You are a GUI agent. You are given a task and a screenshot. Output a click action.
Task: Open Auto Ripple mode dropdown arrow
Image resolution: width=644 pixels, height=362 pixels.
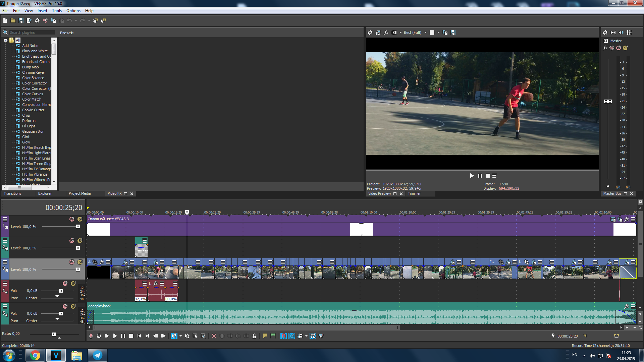click(x=306, y=336)
